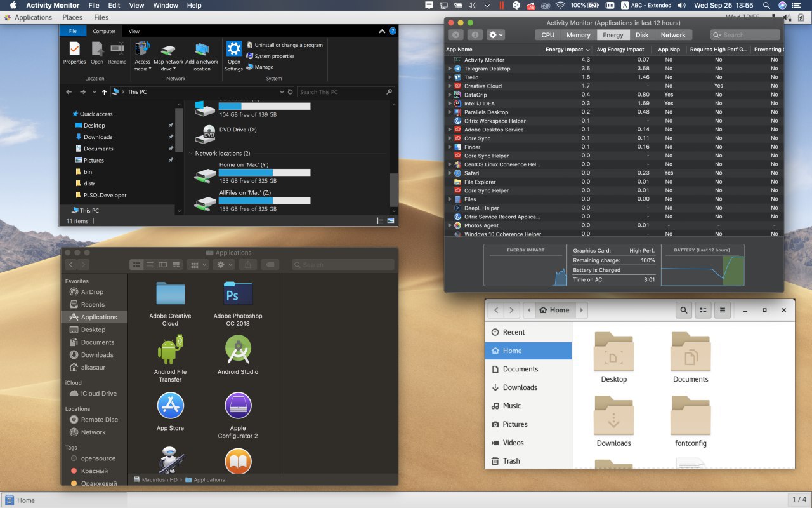812x508 pixels.
Task: Open the Android Studio application icon
Action: [x=238, y=350]
